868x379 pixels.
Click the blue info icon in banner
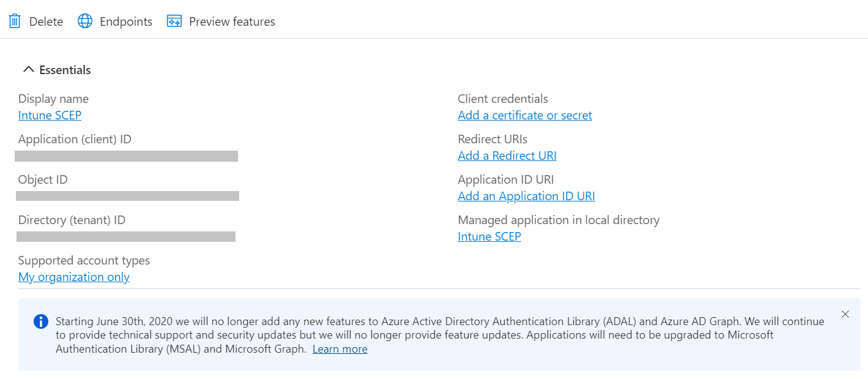[41, 321]
